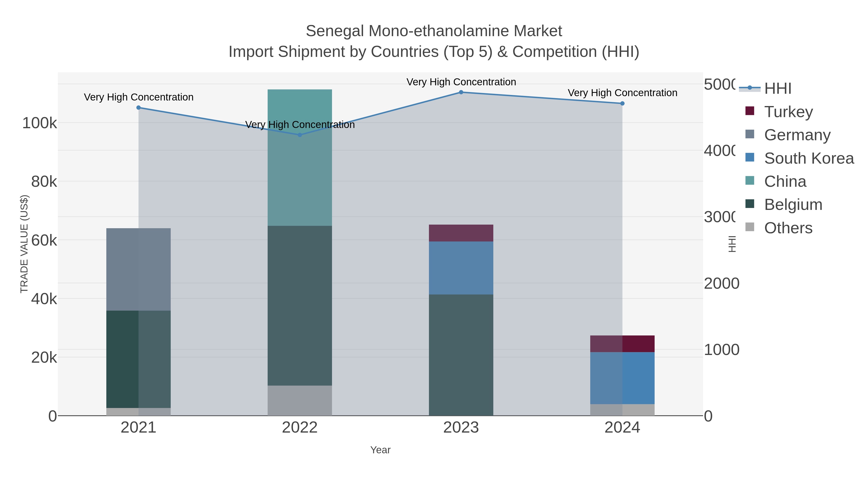Screen dimensions: 868x488
Task: Click the Others bar segment in 2022
Action: (299, 401)
